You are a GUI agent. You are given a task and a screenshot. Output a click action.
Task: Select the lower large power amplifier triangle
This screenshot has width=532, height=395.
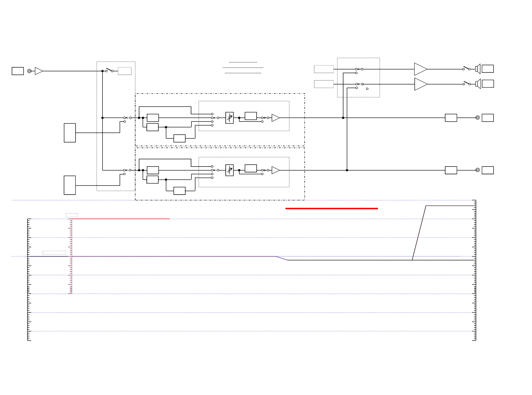(420, 84)
